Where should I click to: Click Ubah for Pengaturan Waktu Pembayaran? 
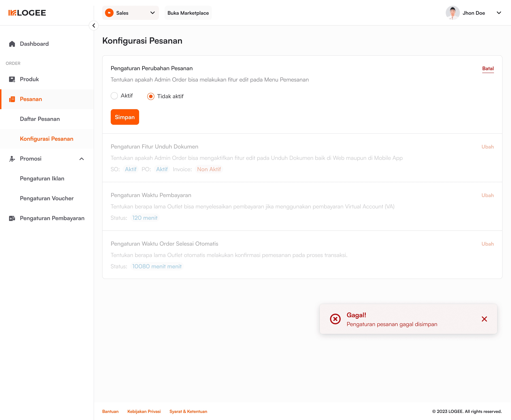[487, 195]
